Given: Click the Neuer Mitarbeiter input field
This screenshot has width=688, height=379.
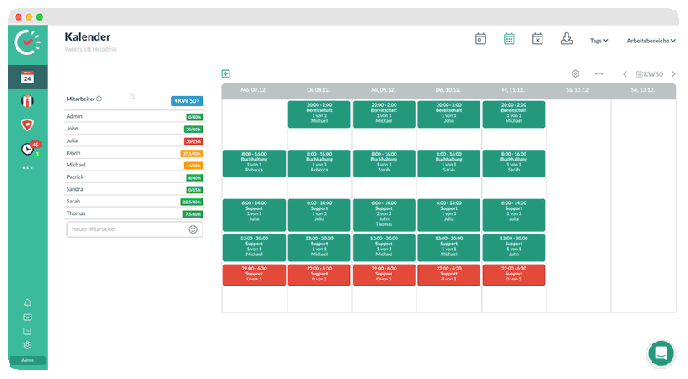Looking at the screenshot, I should point(134,229).
